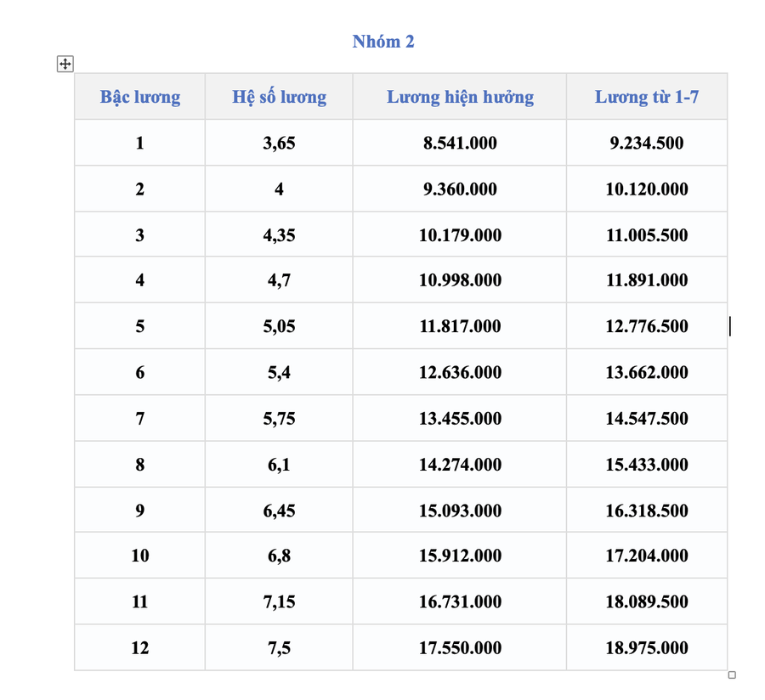Image resolution: width=765 pixels, height=700 pixels.
Task: Click the Hệ số lương header cell
Action: [279, 97]
